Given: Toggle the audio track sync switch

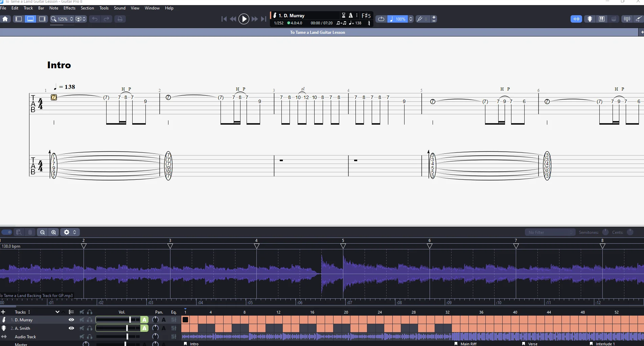Looking at the screenshot, I should point(6,232).
